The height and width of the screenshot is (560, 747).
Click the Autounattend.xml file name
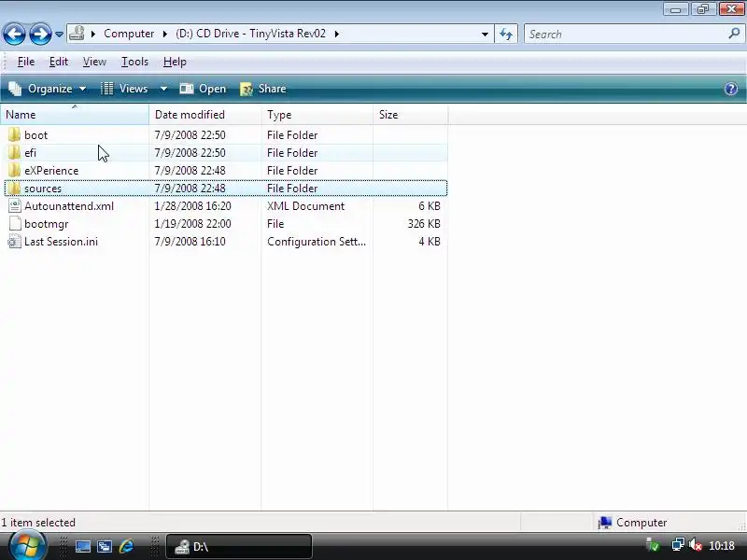pos(69,206)
